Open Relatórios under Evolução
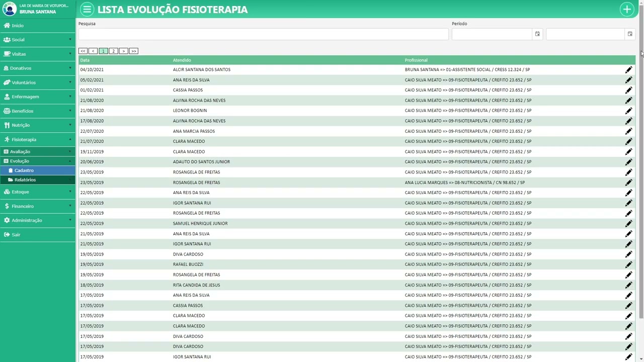644x362 pixels. [25, 180]
